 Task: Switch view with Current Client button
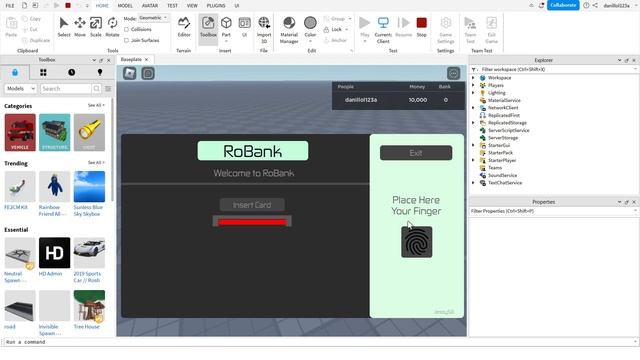click(x=383, y=29)
